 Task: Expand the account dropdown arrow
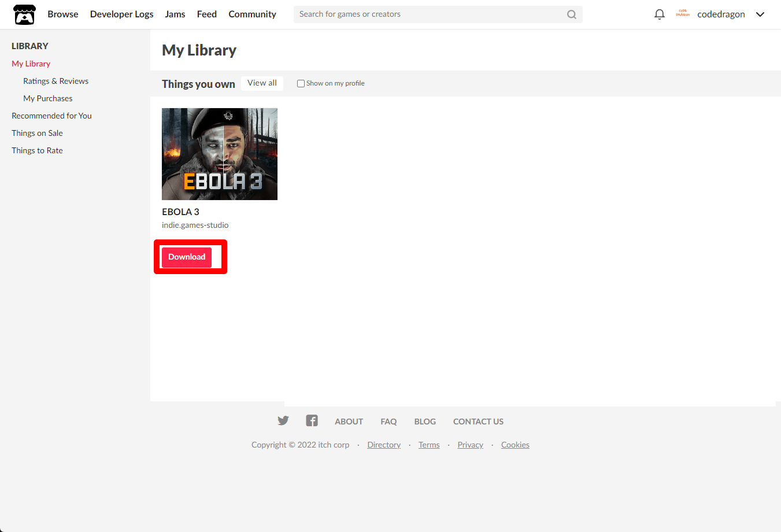760,14
